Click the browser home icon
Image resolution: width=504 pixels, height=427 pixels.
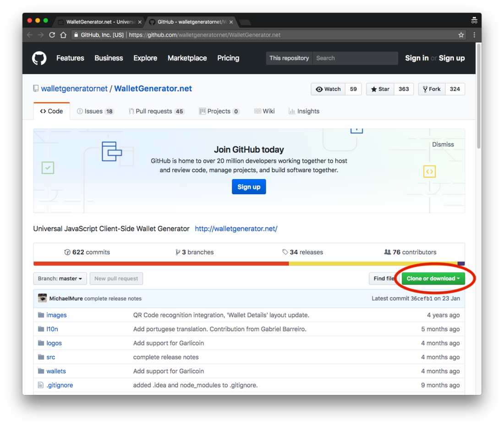(63, 35)
